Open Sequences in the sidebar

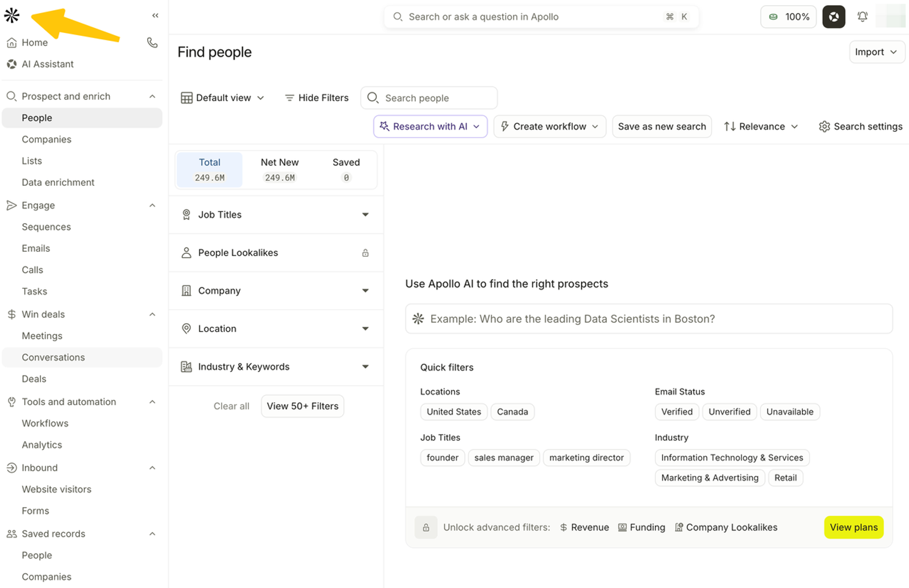point(46,227)
